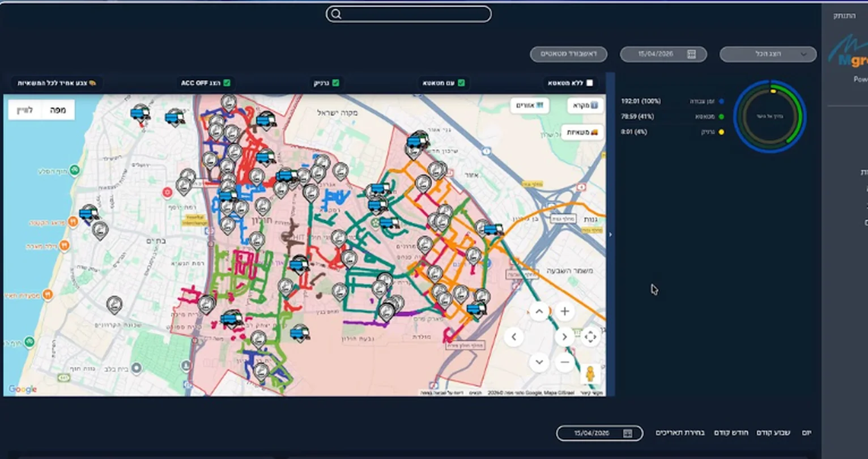Select the 'בחירת תאריכים' date selection tab
Image resolution: width=868 pixels, height=459 pixels.
680,433
